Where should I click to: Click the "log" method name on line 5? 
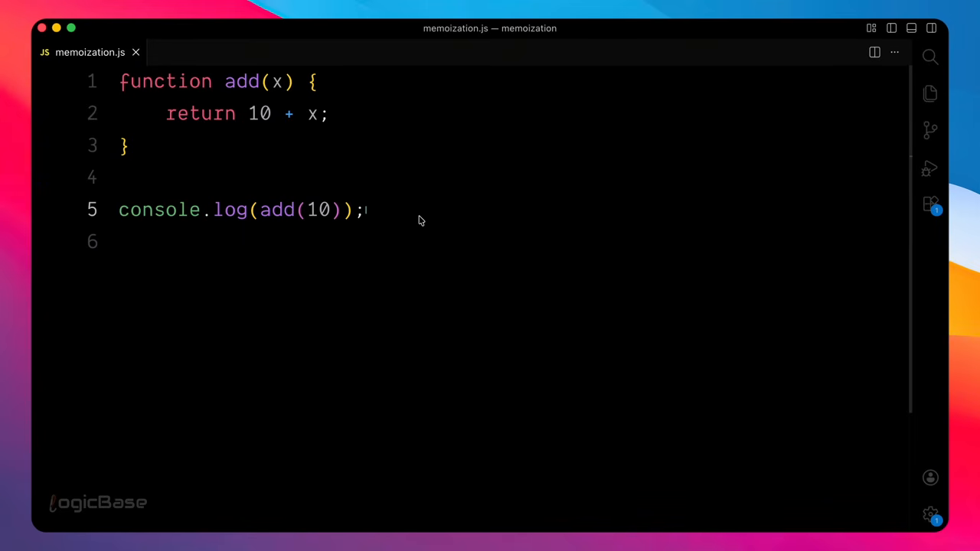[230, 210]
